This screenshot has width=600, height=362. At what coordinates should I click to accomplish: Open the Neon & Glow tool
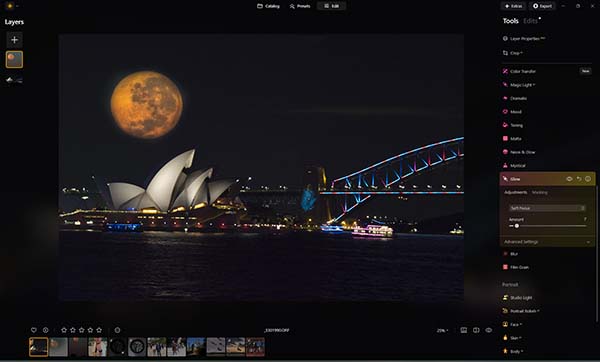pyautogui.click(x=522, y=152)
